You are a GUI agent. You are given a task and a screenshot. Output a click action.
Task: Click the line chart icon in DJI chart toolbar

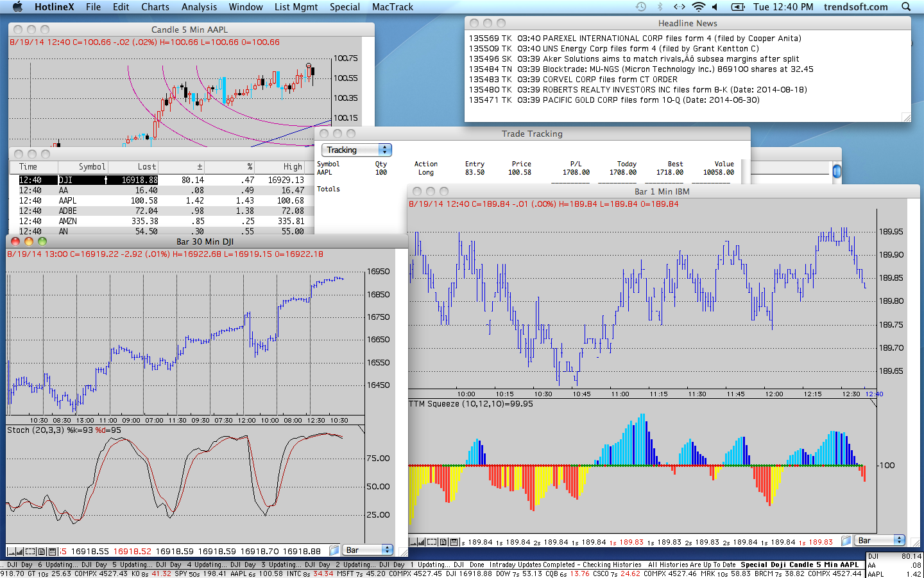(10, 551)
